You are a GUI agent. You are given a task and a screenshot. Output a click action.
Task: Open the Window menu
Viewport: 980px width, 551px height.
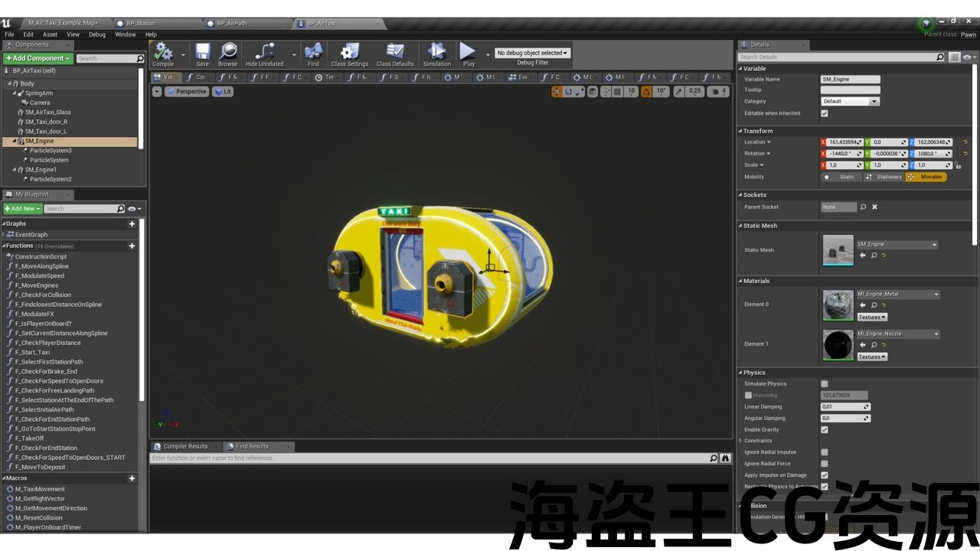coord(125,34)
